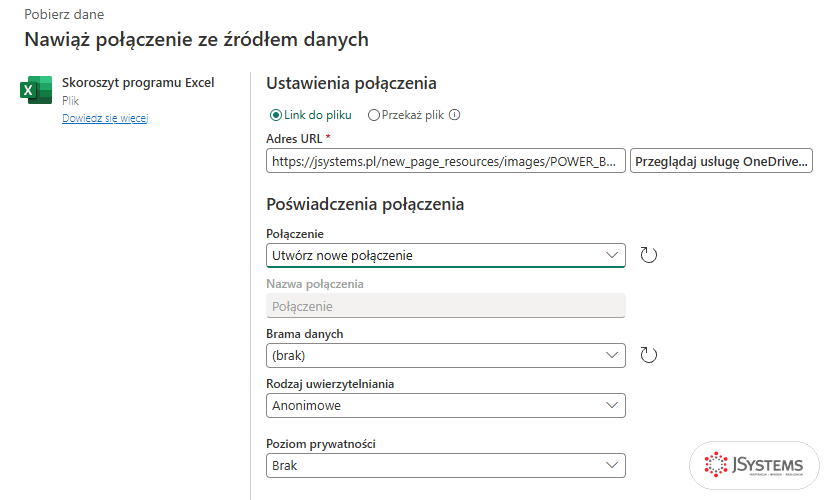Click the info icon next to Przekaż plik

[x=455, y=115]
